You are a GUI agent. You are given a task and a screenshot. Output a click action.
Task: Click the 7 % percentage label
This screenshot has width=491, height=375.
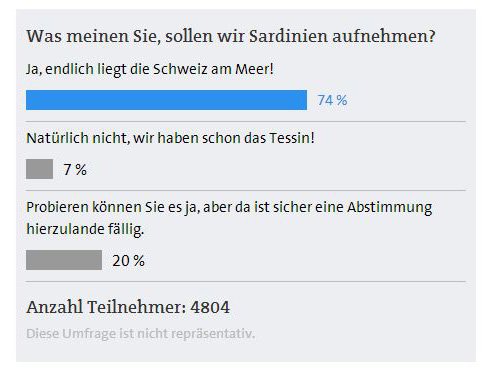point(75,169)
